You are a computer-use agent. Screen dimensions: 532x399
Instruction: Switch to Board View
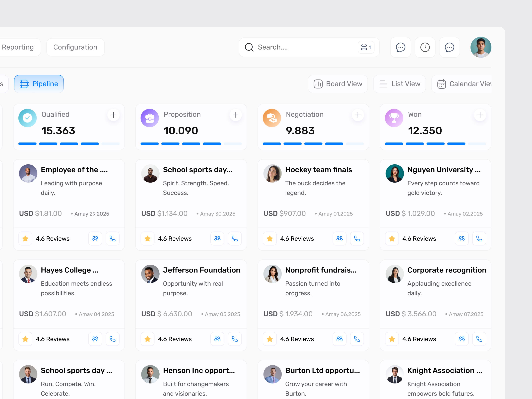pos(338,84)
